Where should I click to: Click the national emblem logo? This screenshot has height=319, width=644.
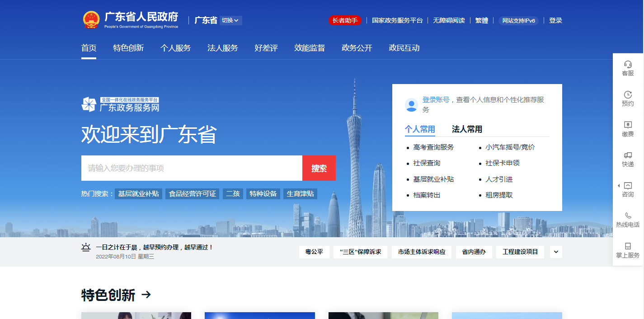91,20
